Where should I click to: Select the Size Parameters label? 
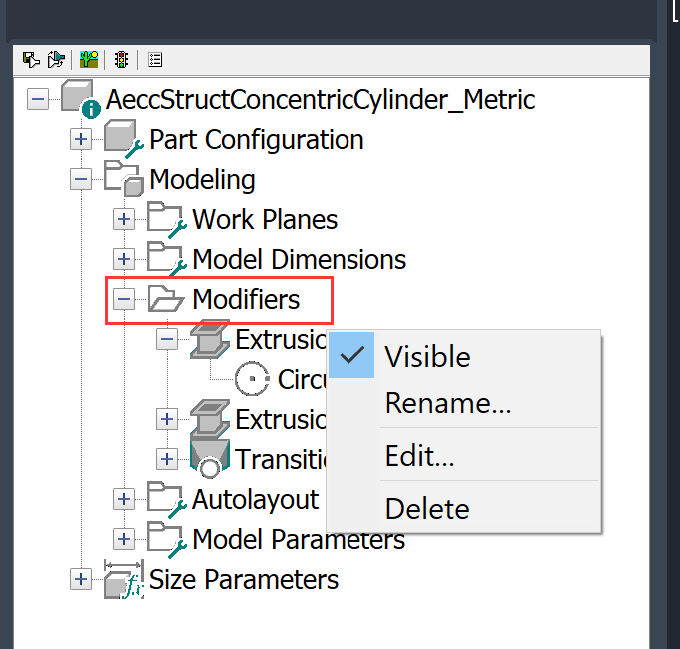pyautogui.click(x=244, y=580)
